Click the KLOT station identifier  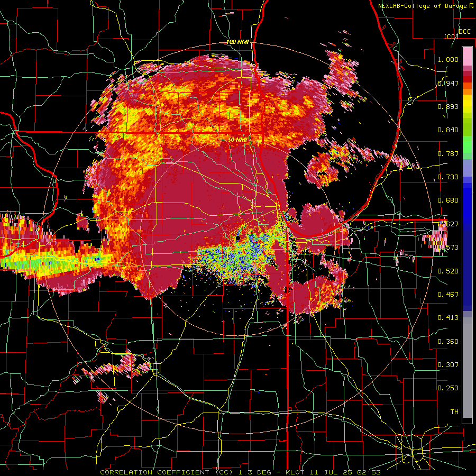click(x=296, y=472)
